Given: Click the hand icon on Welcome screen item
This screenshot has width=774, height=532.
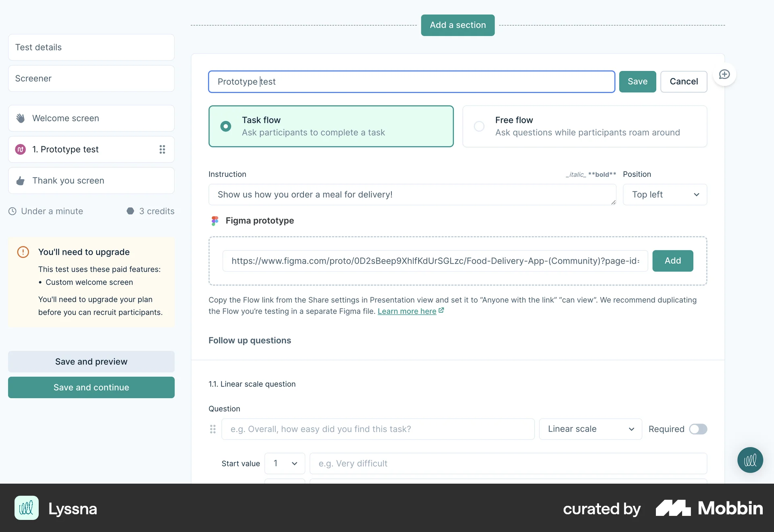Looking at the screenshot, I should [x=21, y=118].
